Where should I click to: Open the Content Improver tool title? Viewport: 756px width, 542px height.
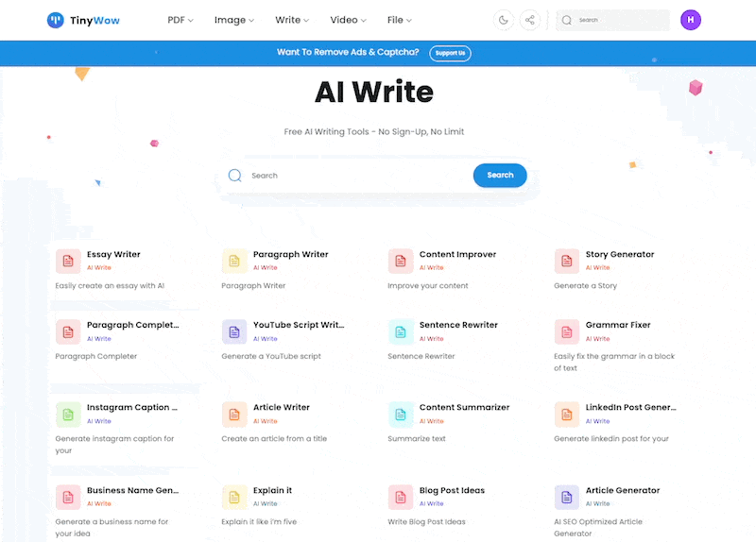[457, 254]
